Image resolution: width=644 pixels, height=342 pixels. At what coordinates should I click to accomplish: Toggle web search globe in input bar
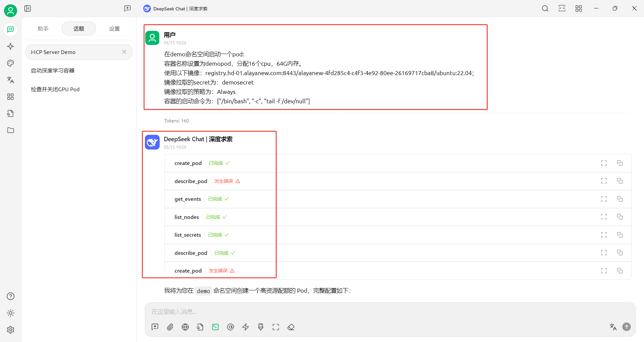point(185,327)
